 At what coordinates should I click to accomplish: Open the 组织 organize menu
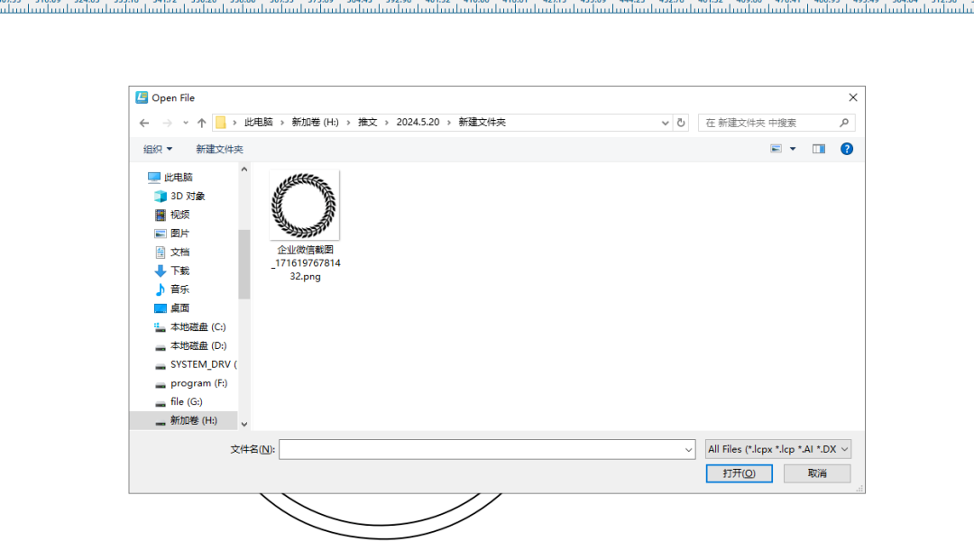[158, 149]
